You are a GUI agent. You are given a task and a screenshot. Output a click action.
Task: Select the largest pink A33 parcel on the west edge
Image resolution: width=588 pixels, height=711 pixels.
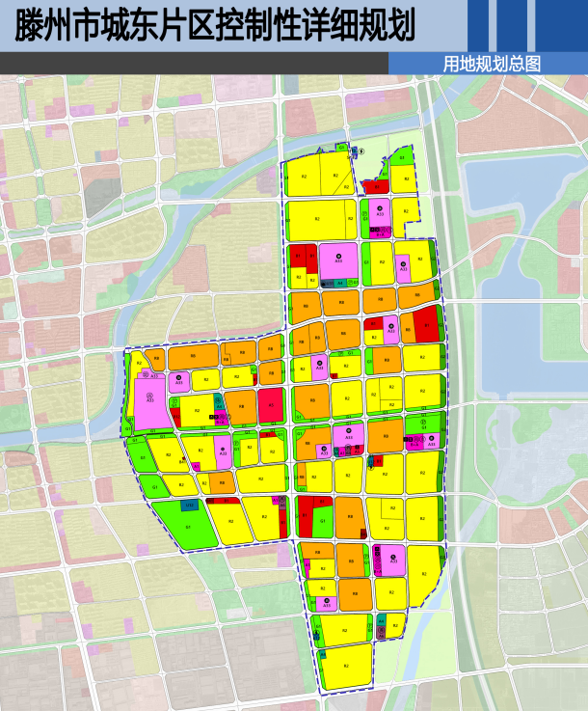pyautogui.click(x=149, y=402)
